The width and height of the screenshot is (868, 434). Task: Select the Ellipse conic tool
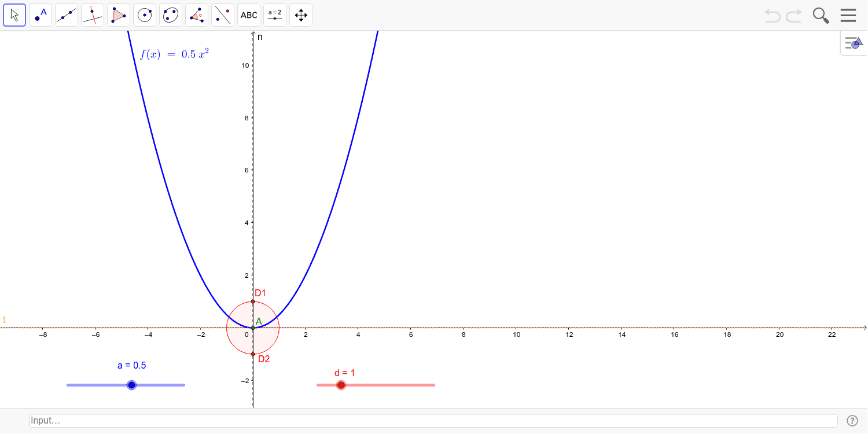pyautogui.click(x=171, y=15)
